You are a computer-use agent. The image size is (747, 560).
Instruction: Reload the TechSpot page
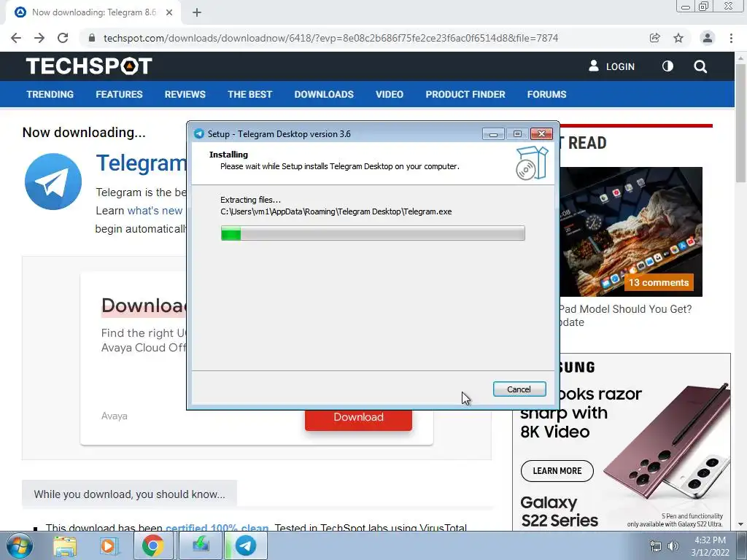[x=63, y=38]
